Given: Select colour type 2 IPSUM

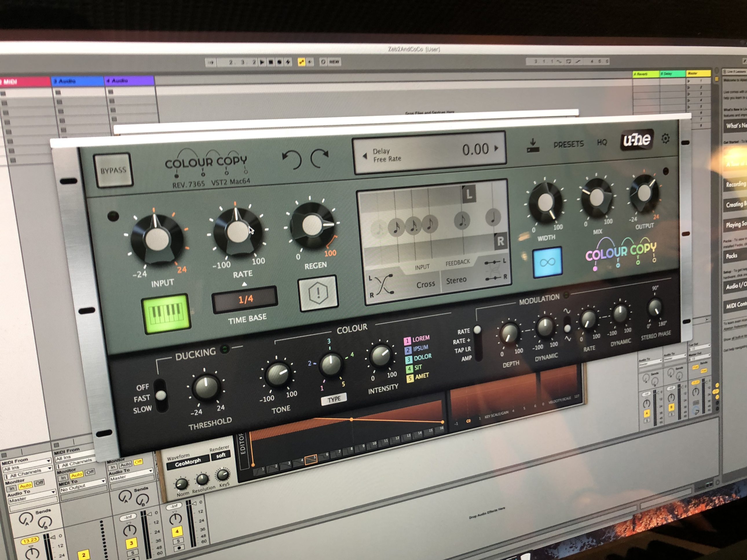Looking at the screenshot, I should 416,348.
